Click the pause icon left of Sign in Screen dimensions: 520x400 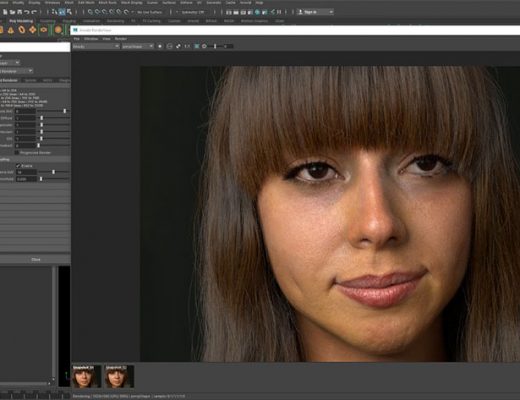[x=279, y=12]
